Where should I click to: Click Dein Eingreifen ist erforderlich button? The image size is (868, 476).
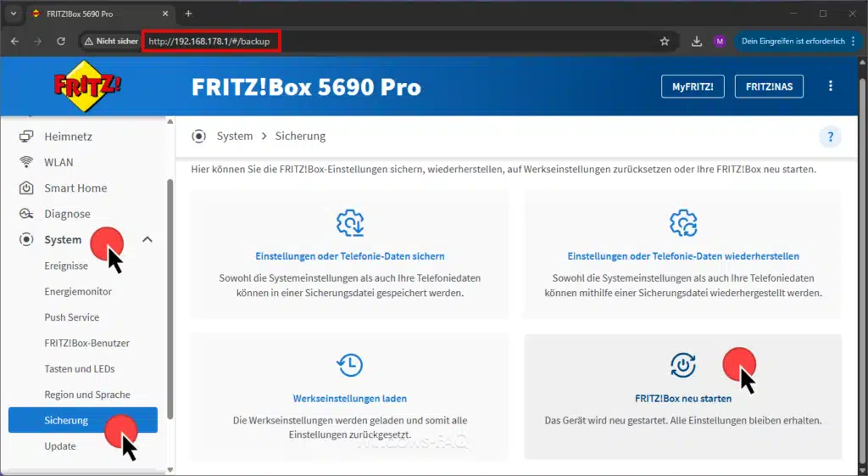(x=798, y=41)
